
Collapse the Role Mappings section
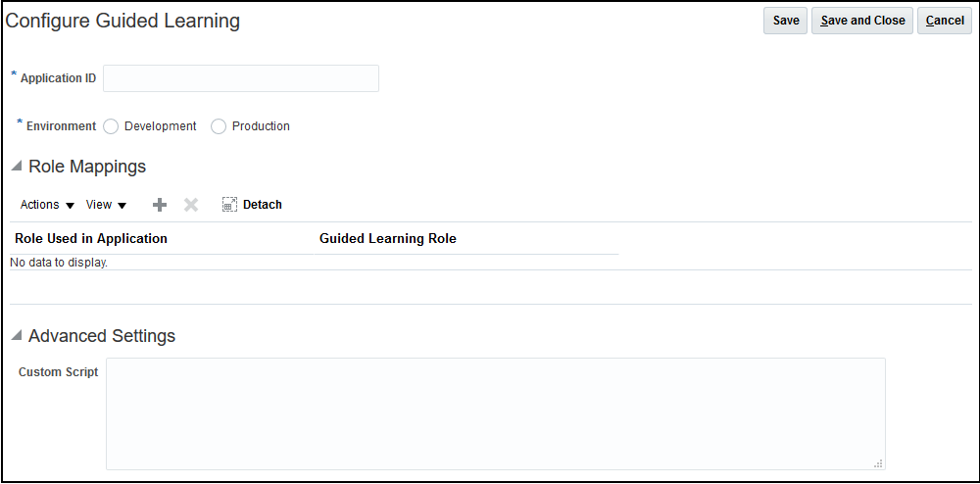pyautogui.click(x=16, y=167)
